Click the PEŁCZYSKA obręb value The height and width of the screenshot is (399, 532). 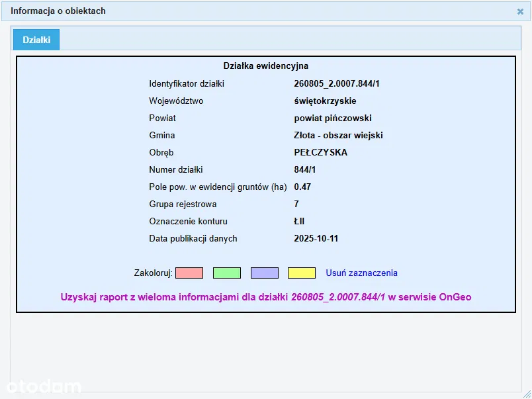(x=320, y=152)
